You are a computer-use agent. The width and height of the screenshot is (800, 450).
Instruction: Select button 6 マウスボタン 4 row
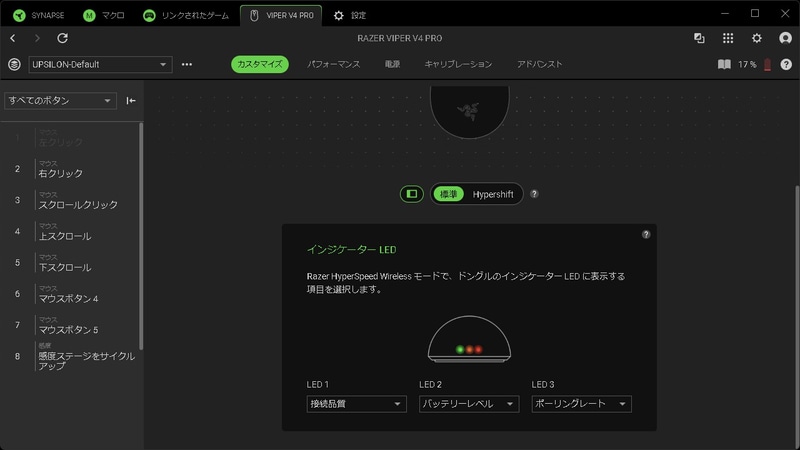pos(70,294)
